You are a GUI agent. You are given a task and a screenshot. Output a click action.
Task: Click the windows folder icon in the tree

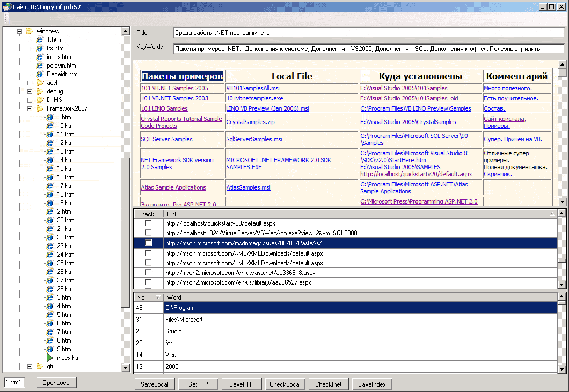tap(30, 31)
